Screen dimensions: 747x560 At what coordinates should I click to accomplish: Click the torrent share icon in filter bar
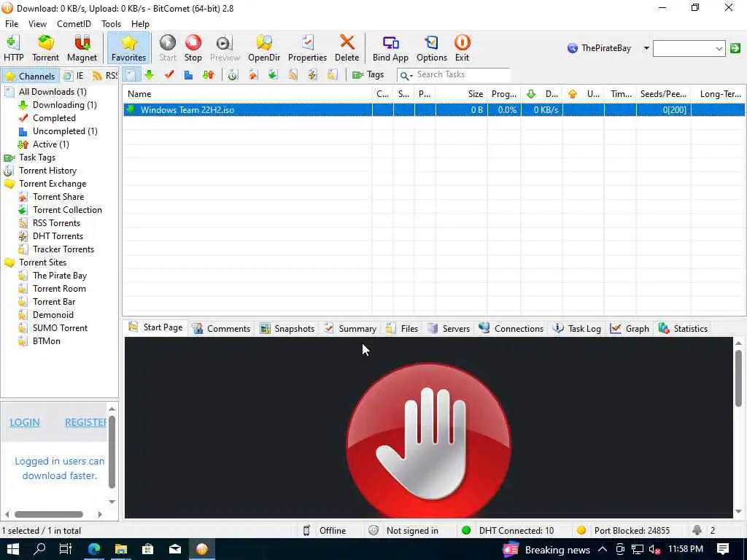coord(253,75)
